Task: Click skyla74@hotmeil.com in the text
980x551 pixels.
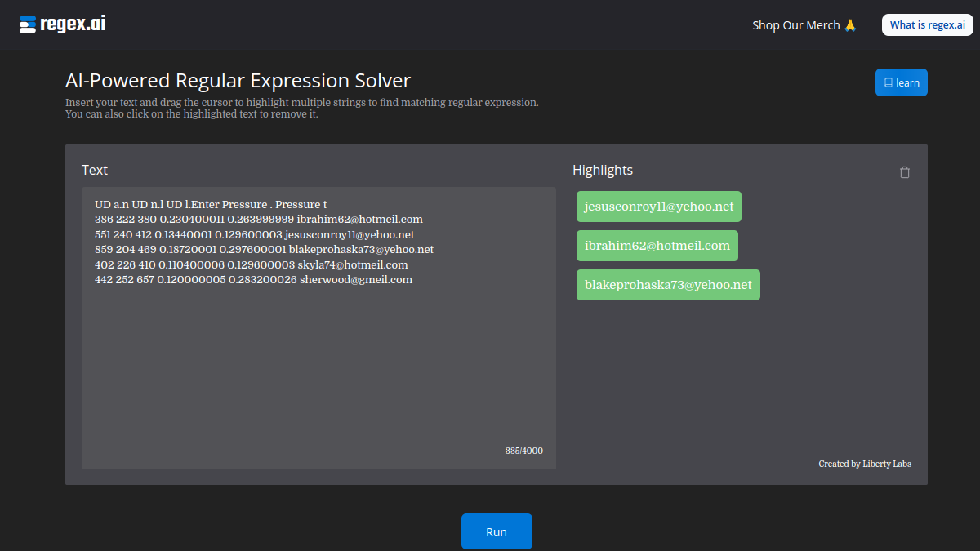Action: click(x=353, y=264)
